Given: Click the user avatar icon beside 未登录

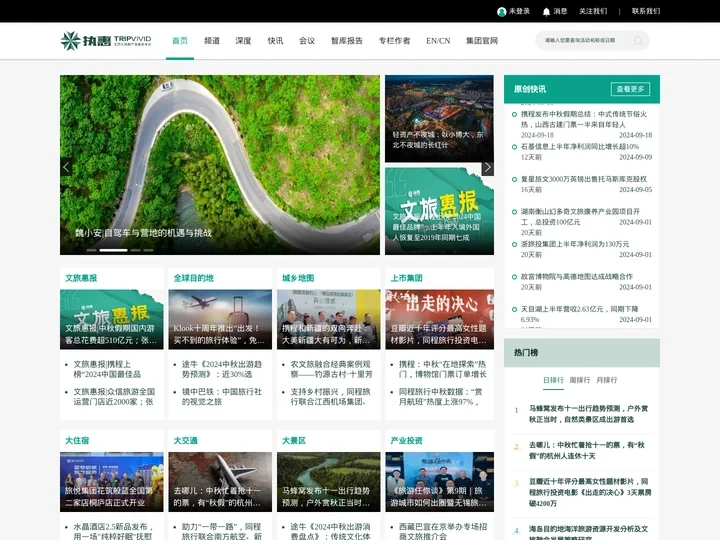Looking at the screenshot, I should point(501,11).
